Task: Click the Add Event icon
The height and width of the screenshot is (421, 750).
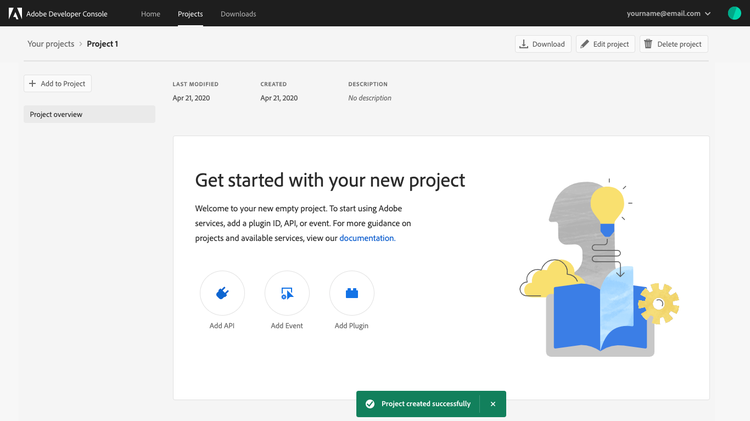Action: click(287, 293)
